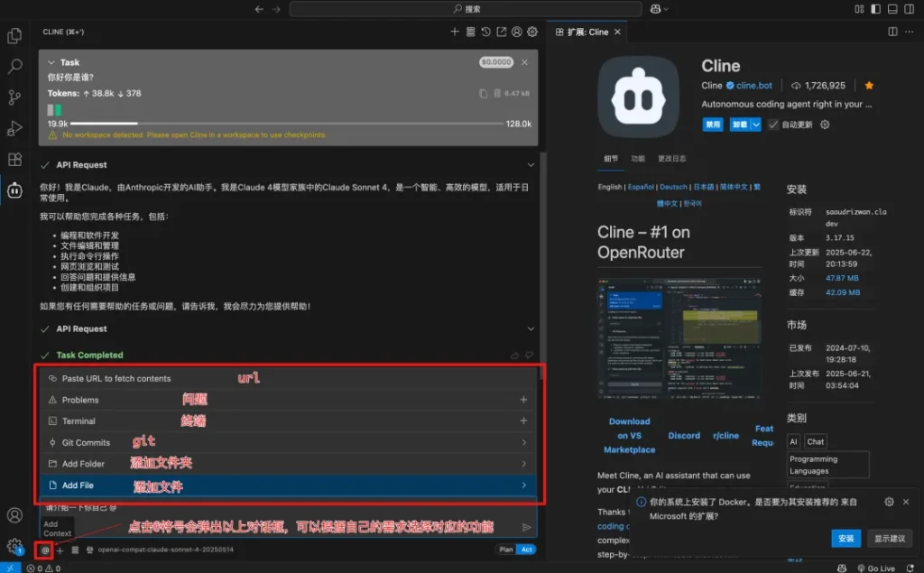924x573 pixels.
Task: Start a new task with the plus icon
Action: click(454, 32)
